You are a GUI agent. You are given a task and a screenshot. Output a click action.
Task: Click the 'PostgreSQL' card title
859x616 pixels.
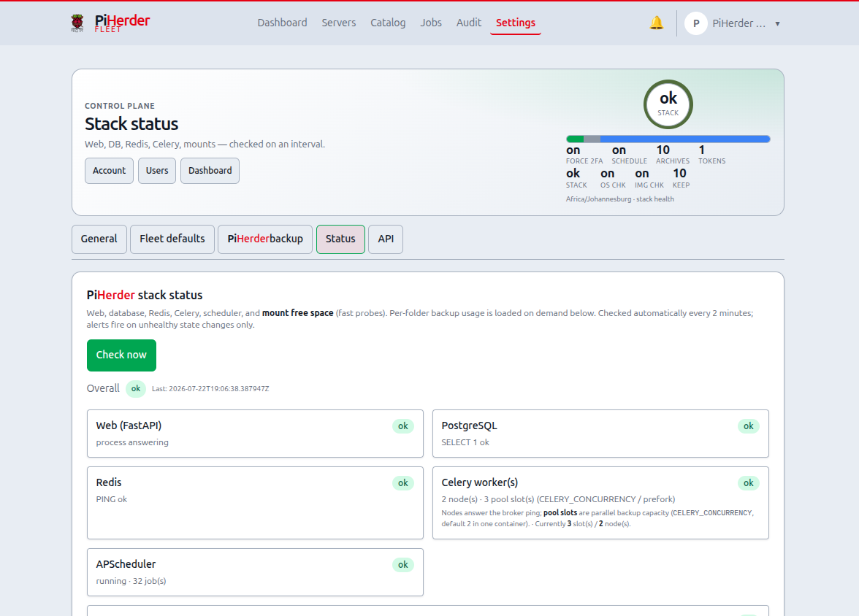pyautogui.click(x=470, y=426)
